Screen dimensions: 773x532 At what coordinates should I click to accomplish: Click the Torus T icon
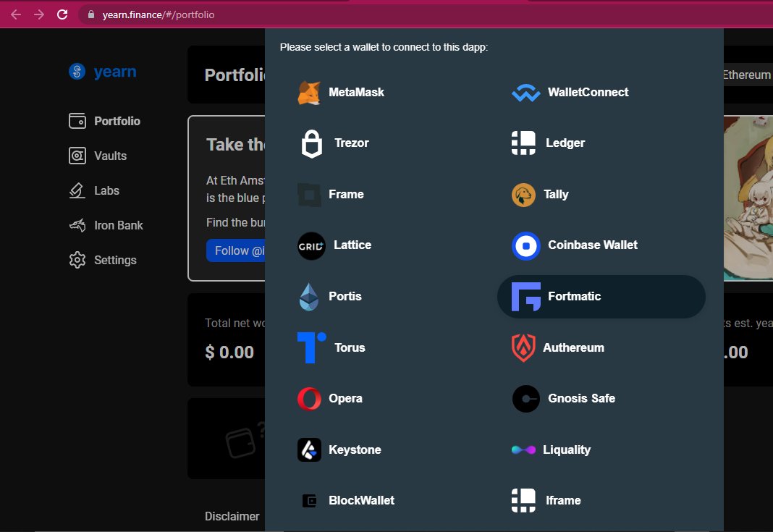[x=311, y=347]
